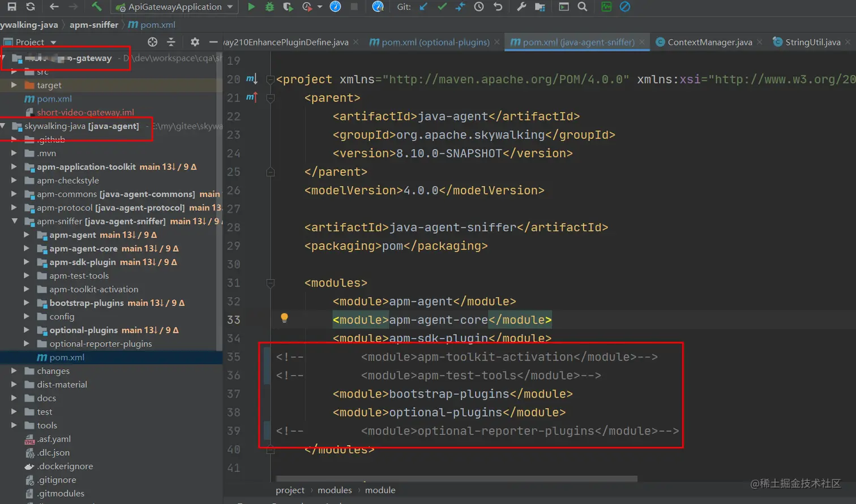Show Git history clock icon

pos(479,7)
